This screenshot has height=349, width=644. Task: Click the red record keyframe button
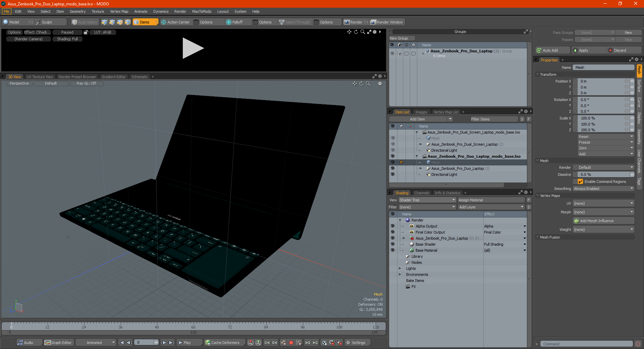click(x=291, y=343)
